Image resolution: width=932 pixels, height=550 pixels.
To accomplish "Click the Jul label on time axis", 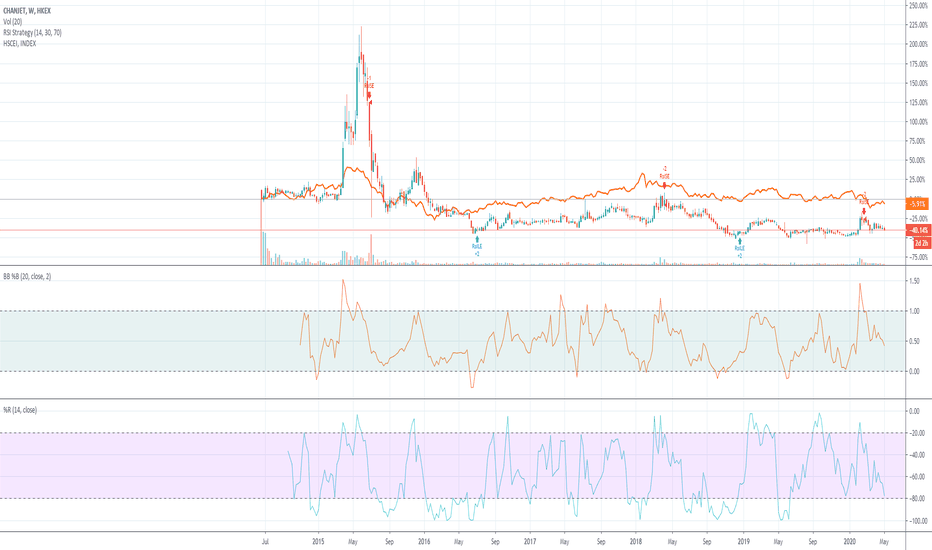I will tap(265, 542).
